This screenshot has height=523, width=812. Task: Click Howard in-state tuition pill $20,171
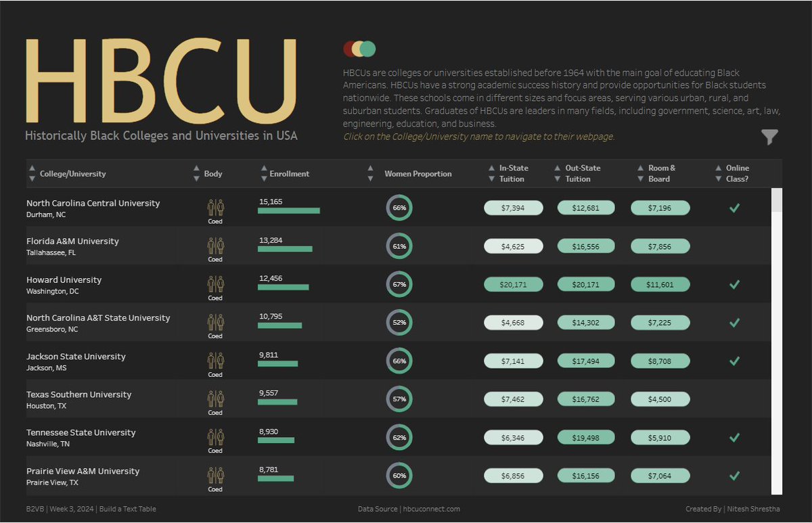tap(513, 285)
